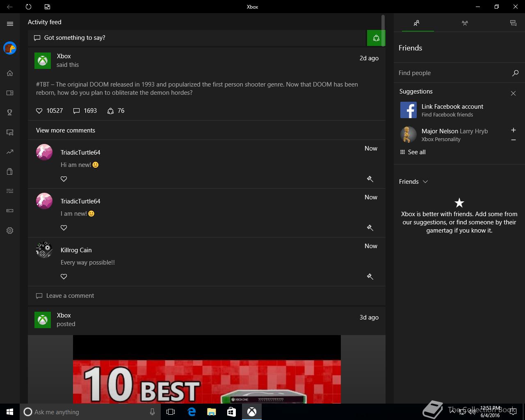Like Killrog Cain's comment
The image size is (525, 420).
click(x=64, y=276)
